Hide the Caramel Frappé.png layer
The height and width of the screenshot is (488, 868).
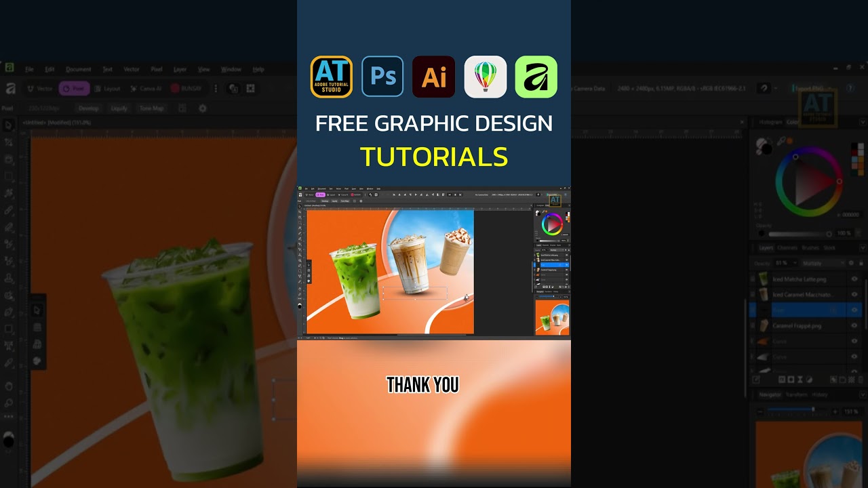[854, 325]
